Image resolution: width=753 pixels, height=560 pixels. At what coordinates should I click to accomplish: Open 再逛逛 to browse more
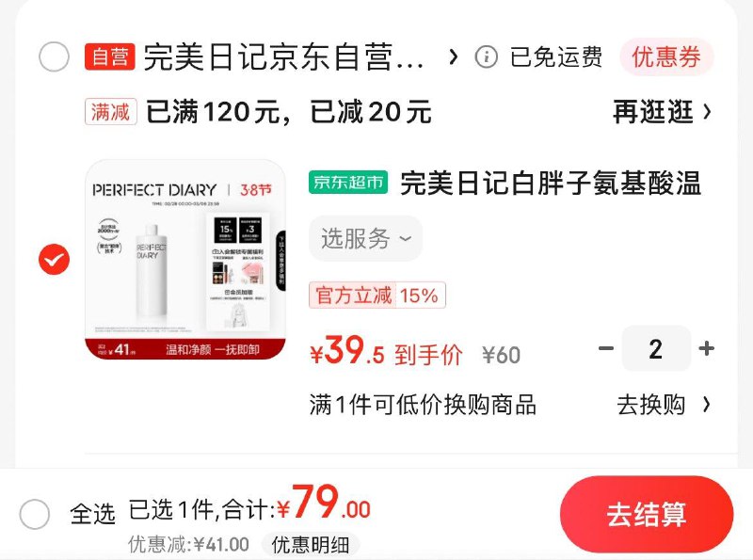pos(662,111)
